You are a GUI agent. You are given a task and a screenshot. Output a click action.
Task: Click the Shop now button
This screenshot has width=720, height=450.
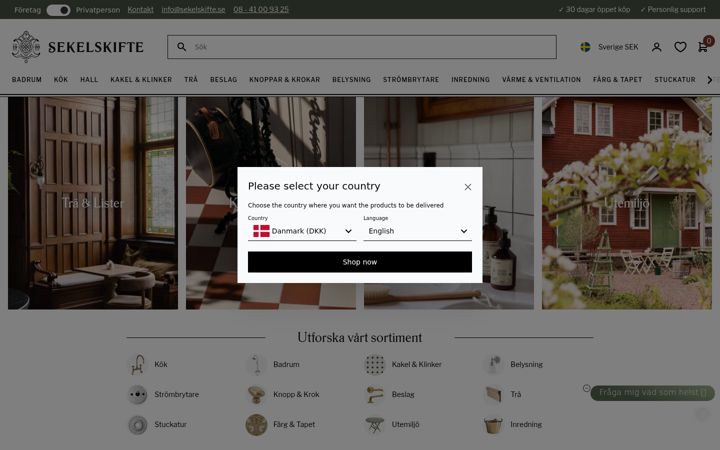pyautogui.click(x=360, y=262)
